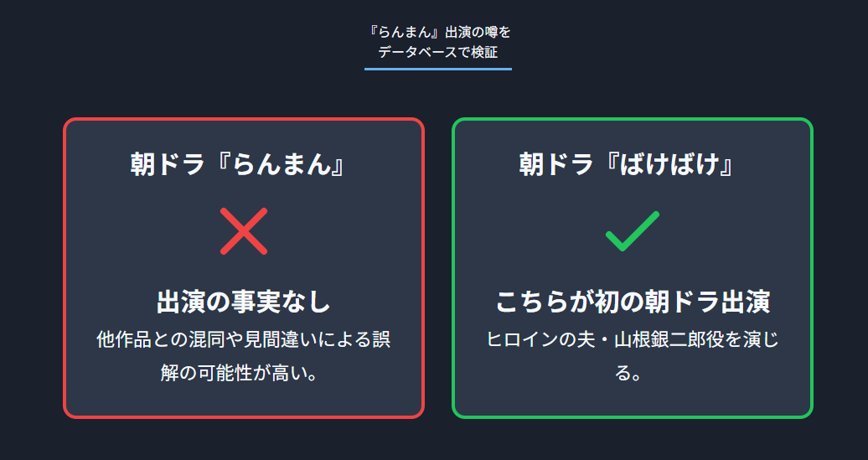Click 『らんまん』 in the left card title
The height and width of the screenshot is (460, 868).
point(282,164)
